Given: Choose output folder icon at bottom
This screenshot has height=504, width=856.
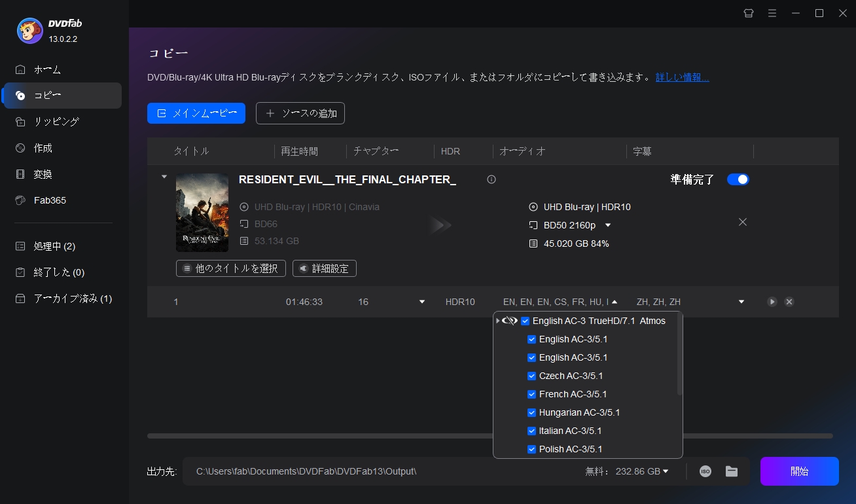Looking at the screenshot, I should tap(732, 471).
